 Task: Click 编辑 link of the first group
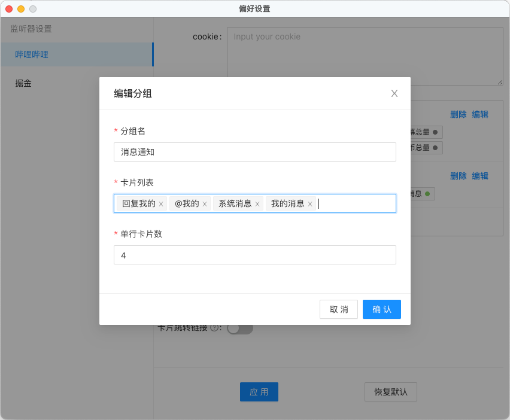pyautogui.click(x=479, y=114)
